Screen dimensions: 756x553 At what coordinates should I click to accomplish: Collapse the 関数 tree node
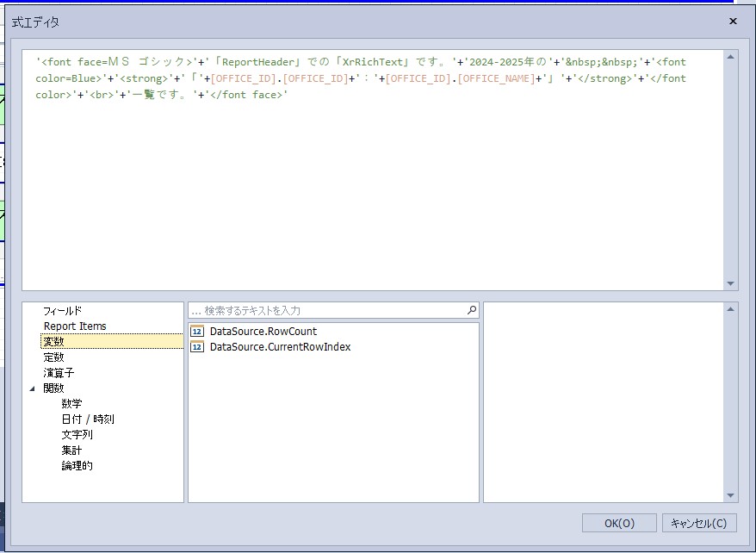[33, 388]
